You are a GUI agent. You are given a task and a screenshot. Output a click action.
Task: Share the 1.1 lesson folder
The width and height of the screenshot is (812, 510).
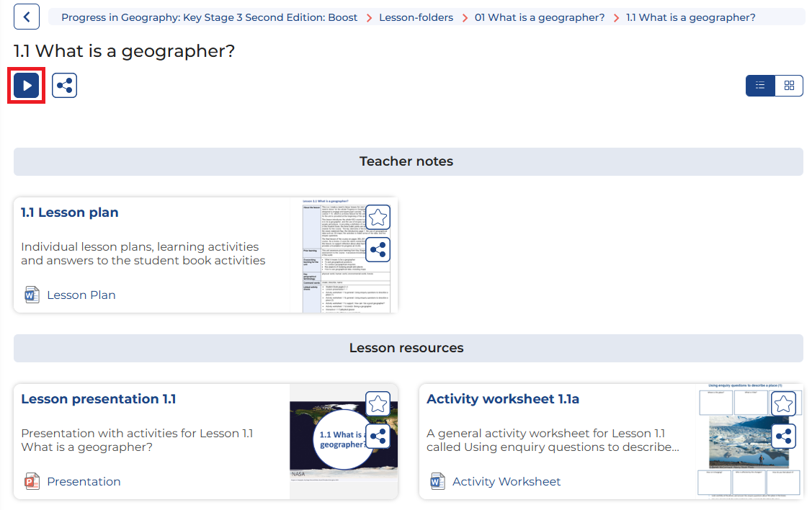(x=64, y=86)
